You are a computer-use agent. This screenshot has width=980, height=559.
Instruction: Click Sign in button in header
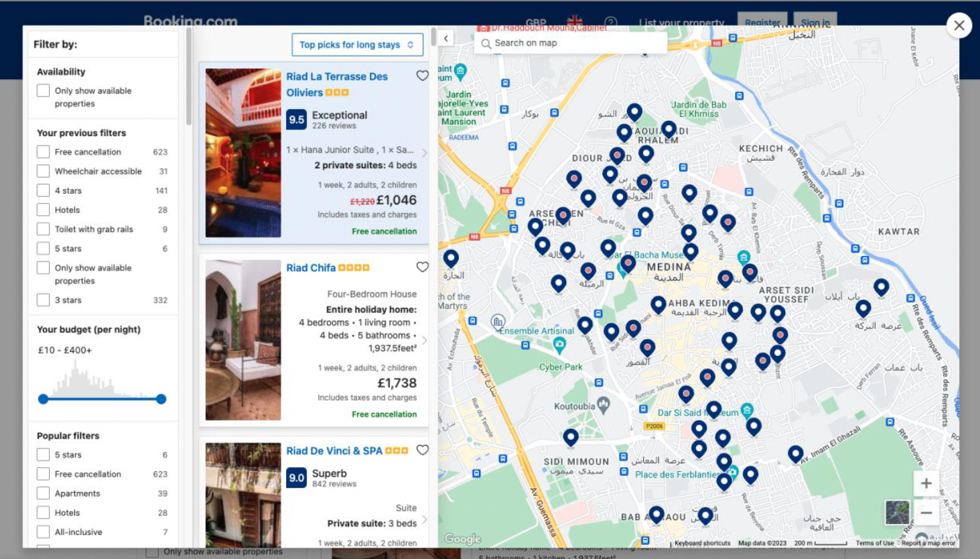[815, 21]
